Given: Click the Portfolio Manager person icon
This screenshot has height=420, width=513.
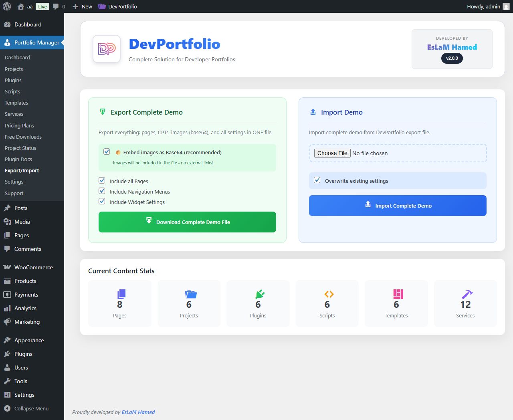Looking at the screenshot, I should (x=7, y=42).
